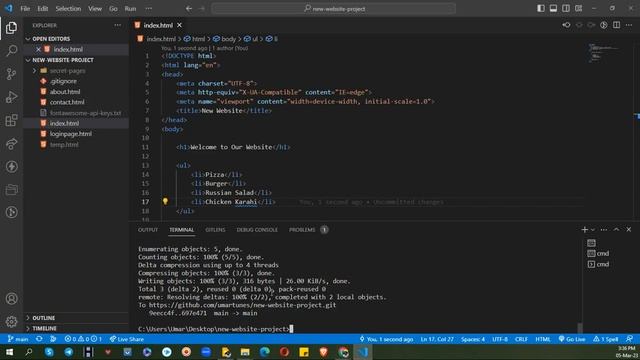Close the index.html editor tab

point(179,25)
